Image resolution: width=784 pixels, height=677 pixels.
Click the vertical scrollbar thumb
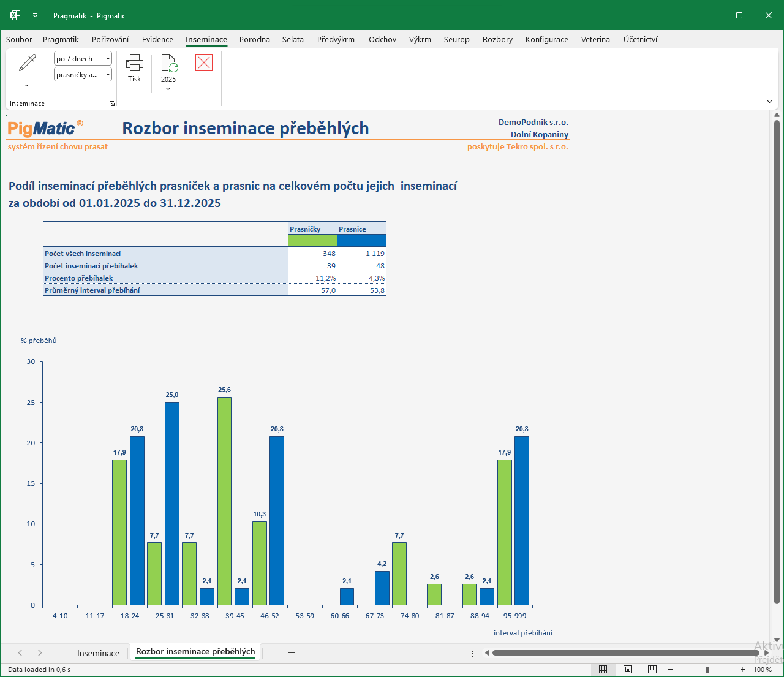777,361
